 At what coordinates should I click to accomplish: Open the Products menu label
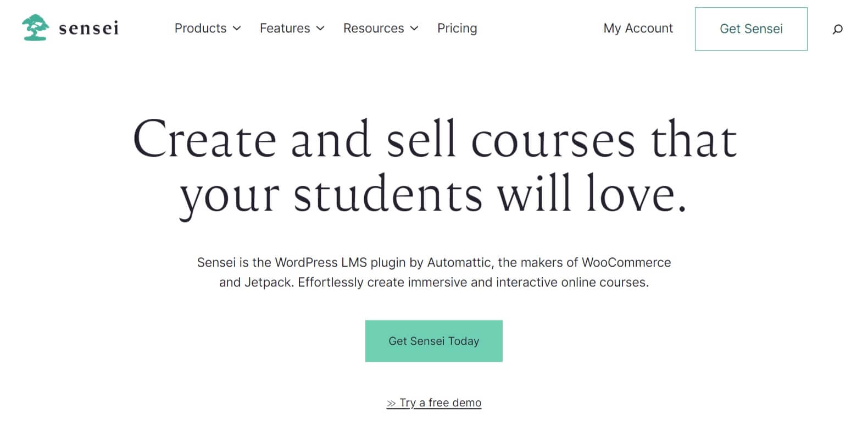pyautogui.click(x=201, y=28)
